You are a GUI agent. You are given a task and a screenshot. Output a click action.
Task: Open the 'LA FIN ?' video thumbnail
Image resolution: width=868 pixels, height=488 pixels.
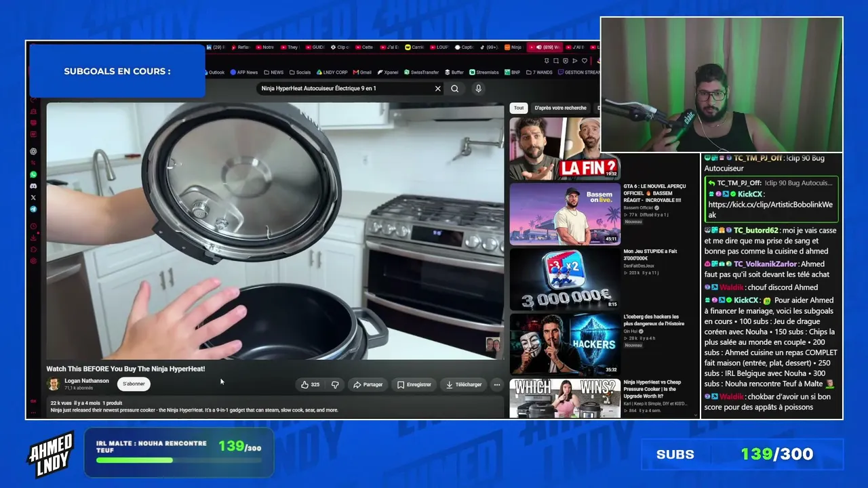(565, 148)
